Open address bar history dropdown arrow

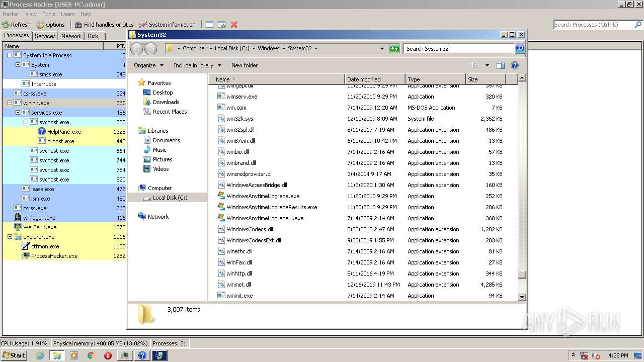point(382,49)
